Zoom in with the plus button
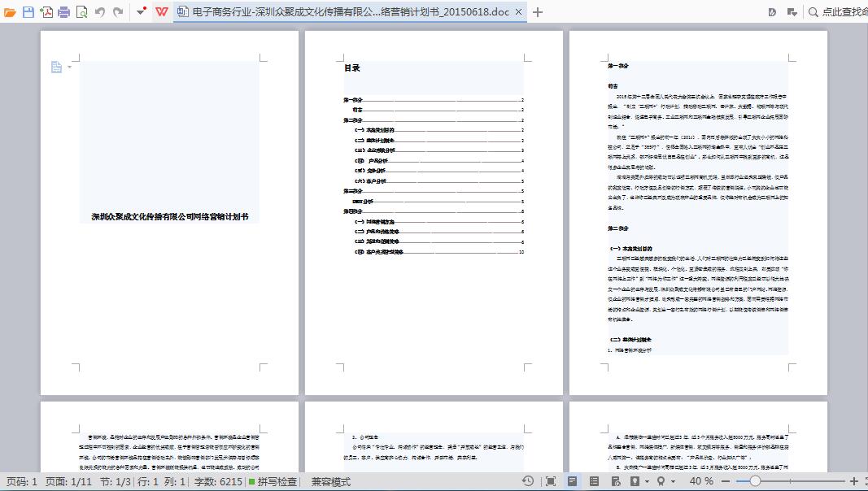This screenshot has width=868, height=491. 854,481
